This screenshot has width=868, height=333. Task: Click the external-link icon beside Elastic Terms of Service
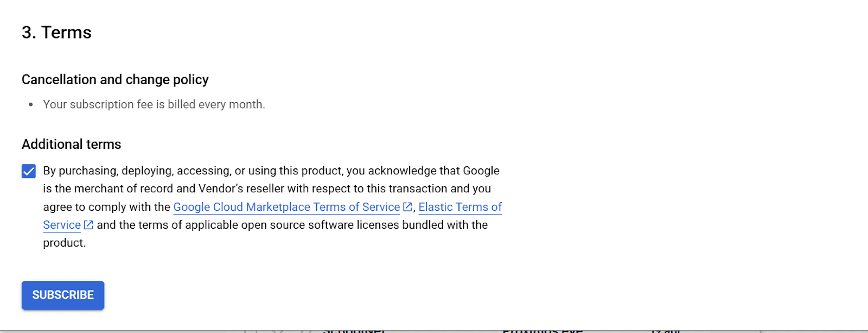(88, 225)
